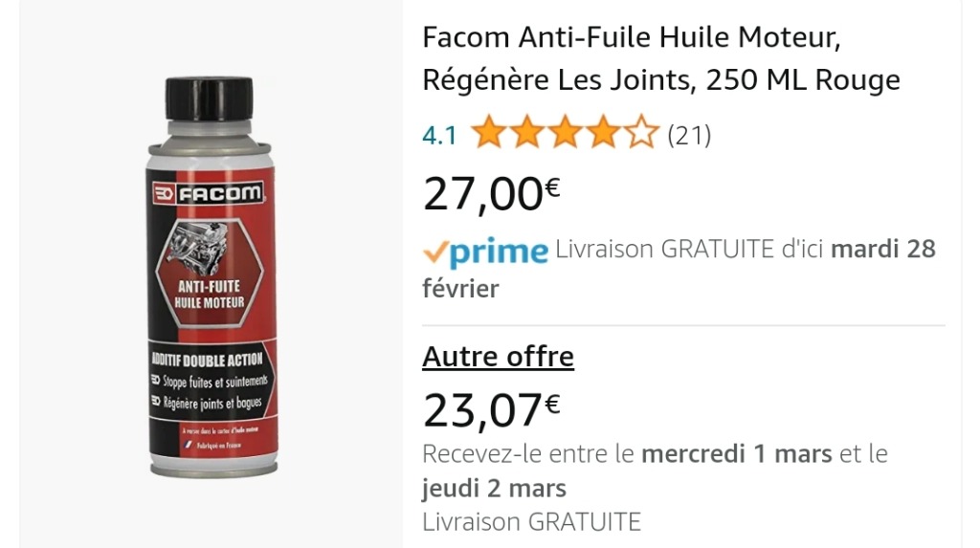Select the first filled rating star
This screenshot has width=980, height=548.
488,132
